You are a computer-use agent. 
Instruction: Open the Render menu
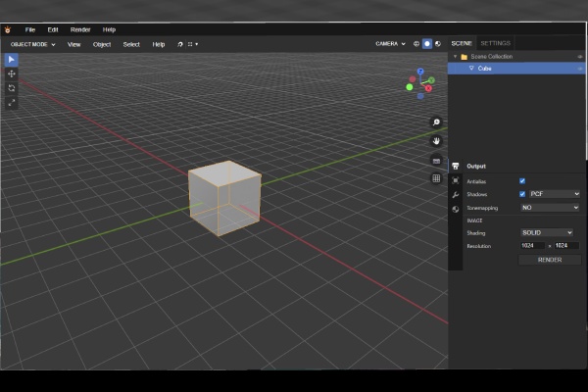pyautogui.click(x=80, y=29)
